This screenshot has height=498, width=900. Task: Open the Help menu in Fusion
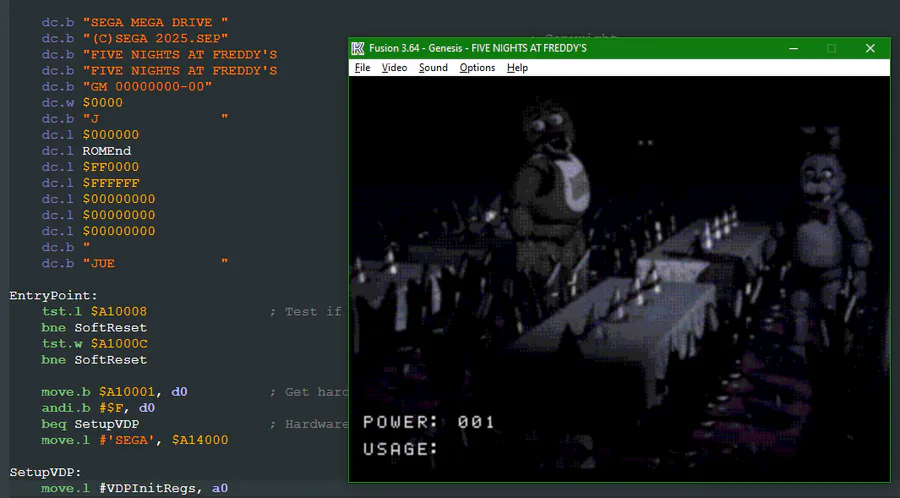(517, 68)
